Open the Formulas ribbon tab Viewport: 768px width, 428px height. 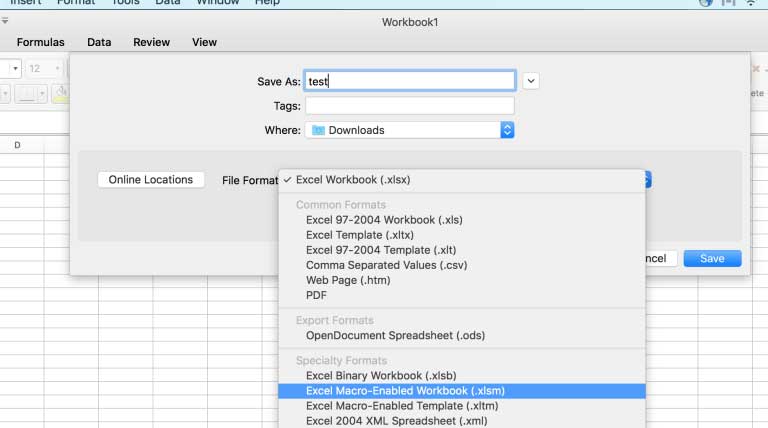click(41, 43)
